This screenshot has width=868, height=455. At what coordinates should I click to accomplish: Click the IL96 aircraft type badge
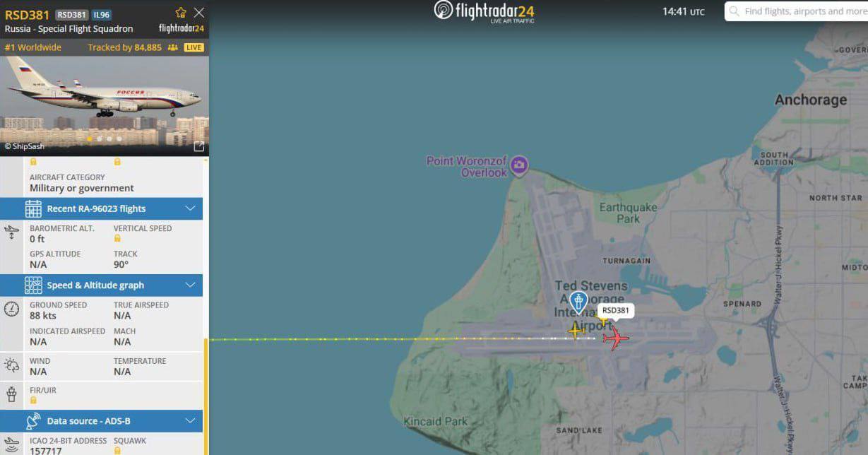(102, 15)
